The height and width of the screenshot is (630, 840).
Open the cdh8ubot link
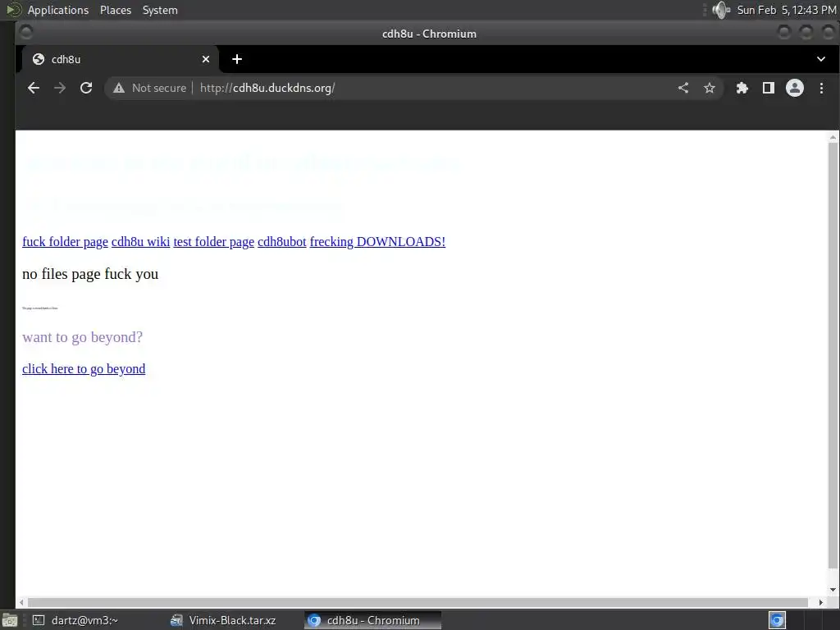282,242
